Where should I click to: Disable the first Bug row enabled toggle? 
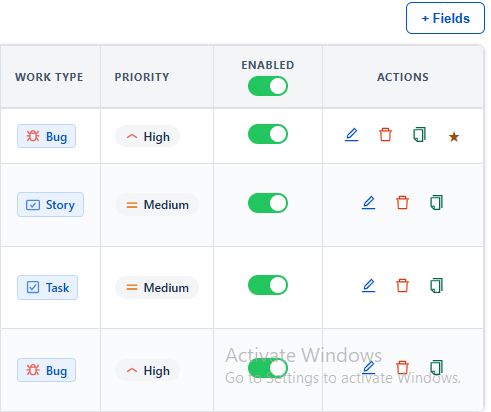click(x=268, y=134)
